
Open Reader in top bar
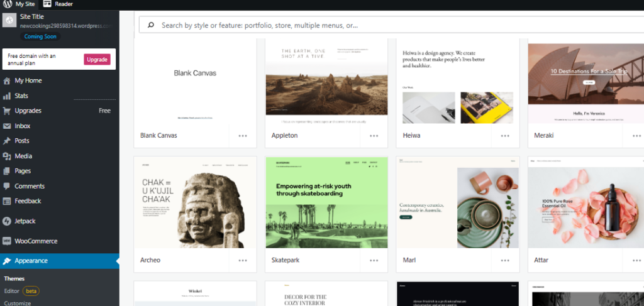58,4
